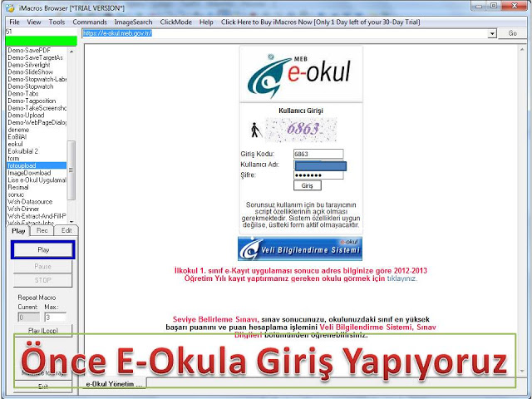
Task: Open the View menu
Action: 34,22
